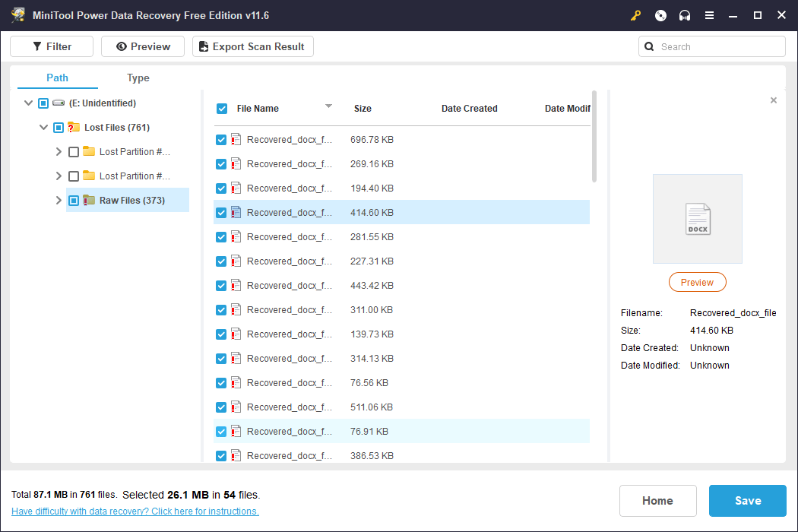Click the Save button
The width and height of the screenshot is (798, 532).
pyautogui.click(x=747, y=500)
